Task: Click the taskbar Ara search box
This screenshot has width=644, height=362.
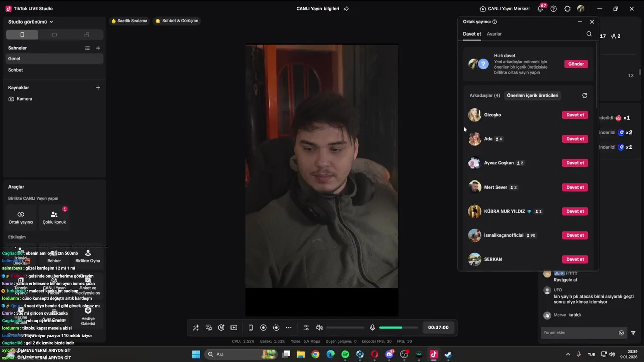Action: 242,354
